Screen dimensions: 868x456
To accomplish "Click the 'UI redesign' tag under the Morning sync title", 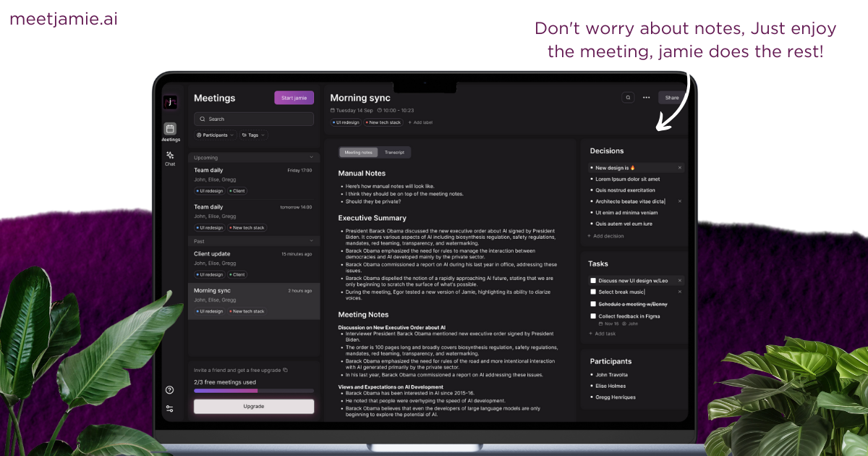I will point(346,122).
